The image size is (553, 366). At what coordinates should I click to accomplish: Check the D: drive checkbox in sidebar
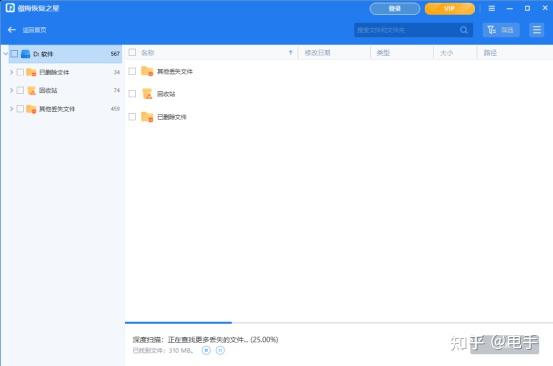(x=14, y=54)
